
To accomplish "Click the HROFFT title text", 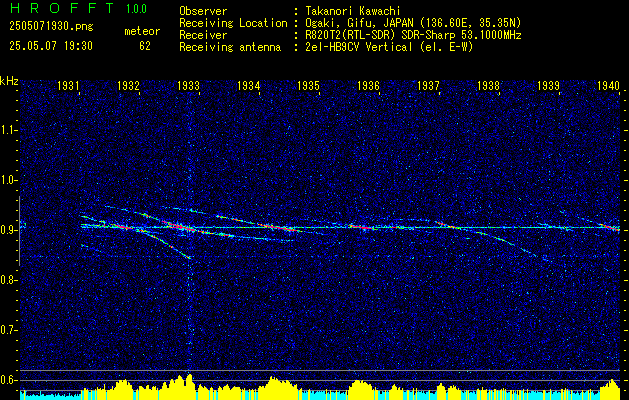I will (x=61, y=8).
